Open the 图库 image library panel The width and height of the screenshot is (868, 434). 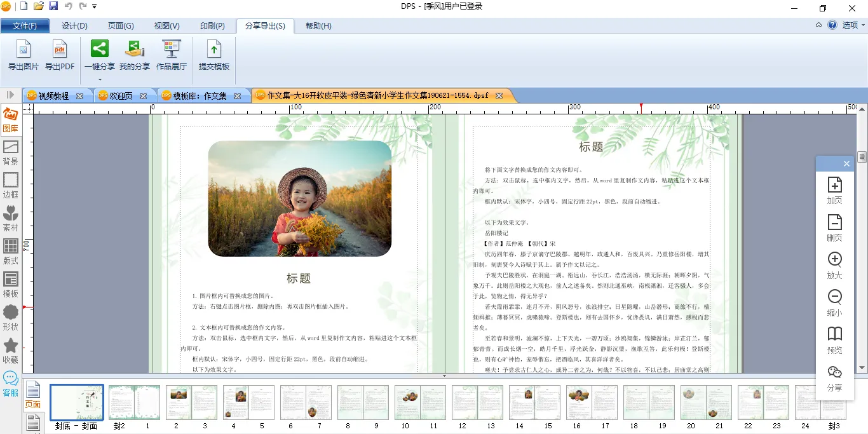[10, 119]
